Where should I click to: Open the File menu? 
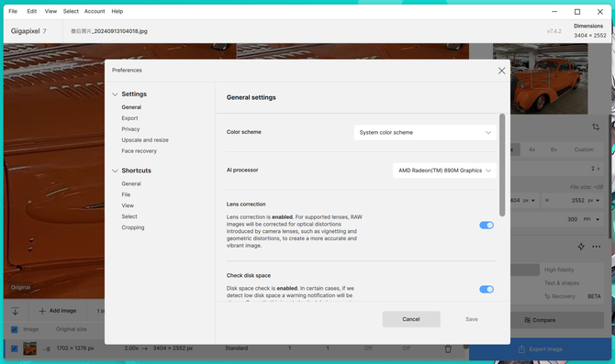[x=13, y=11]
